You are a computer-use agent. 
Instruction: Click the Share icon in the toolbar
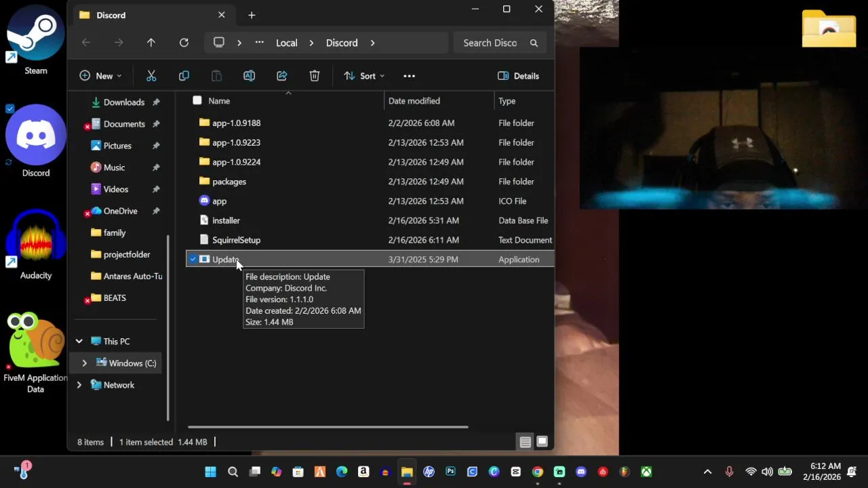(281, 76)
